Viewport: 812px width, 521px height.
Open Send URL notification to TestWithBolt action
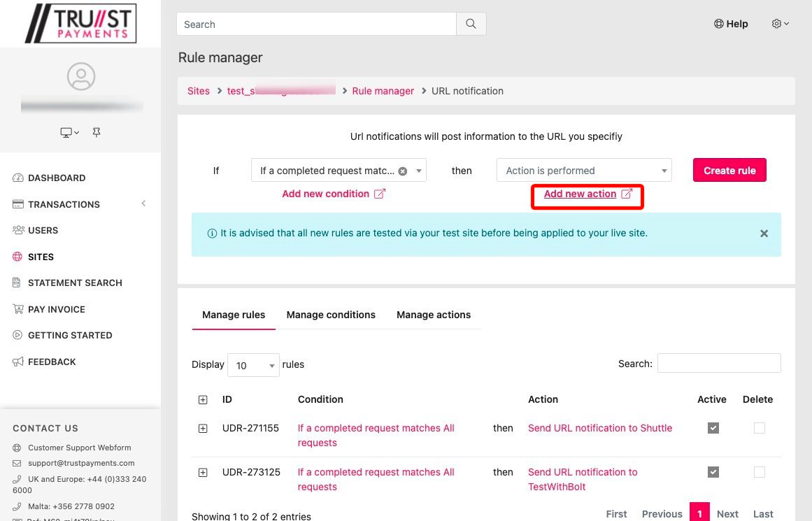[583, 479]
